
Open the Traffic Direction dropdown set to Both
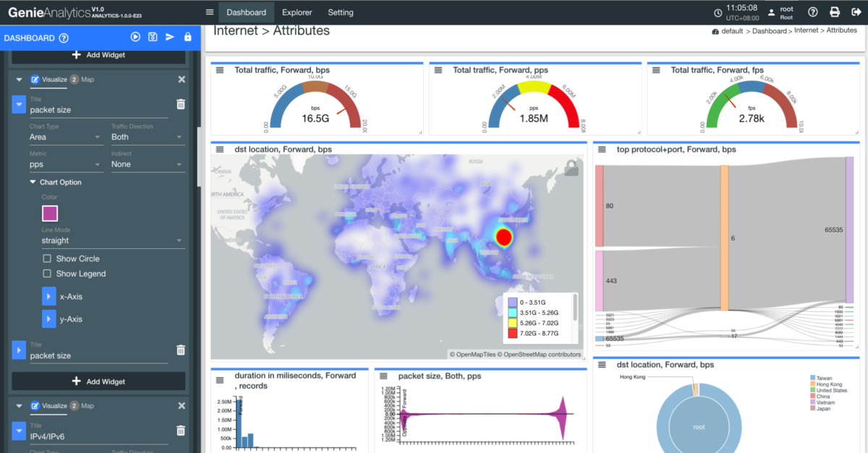(x=147, y=137)
